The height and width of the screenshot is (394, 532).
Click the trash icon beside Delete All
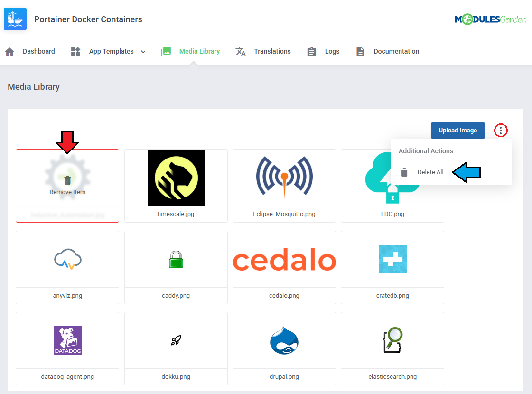[404, 172]
